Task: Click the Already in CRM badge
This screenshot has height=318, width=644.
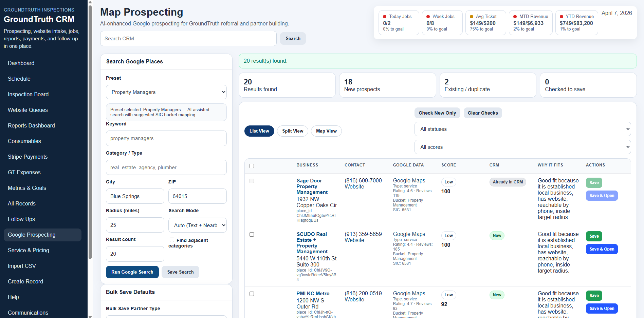Action: (x=508, y=182)
